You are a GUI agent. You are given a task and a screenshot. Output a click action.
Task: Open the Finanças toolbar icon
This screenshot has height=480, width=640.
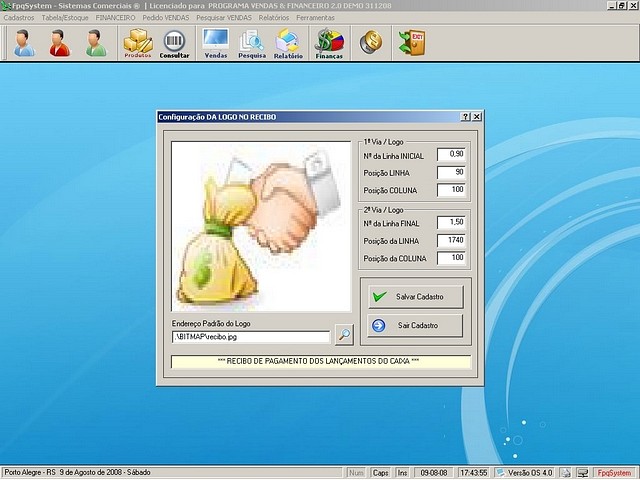pos(329,43)
